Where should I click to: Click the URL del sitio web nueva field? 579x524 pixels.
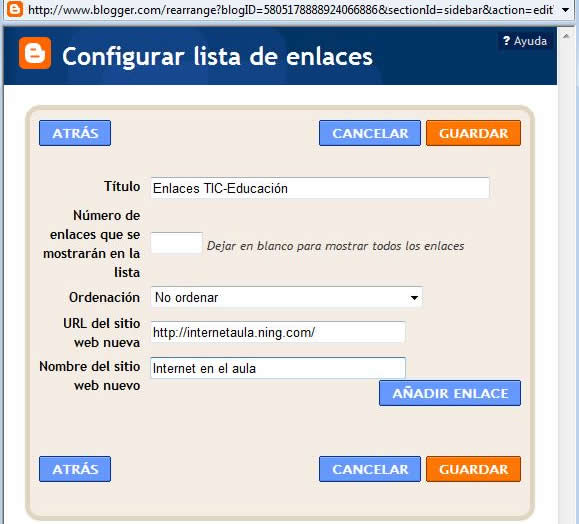278,332
